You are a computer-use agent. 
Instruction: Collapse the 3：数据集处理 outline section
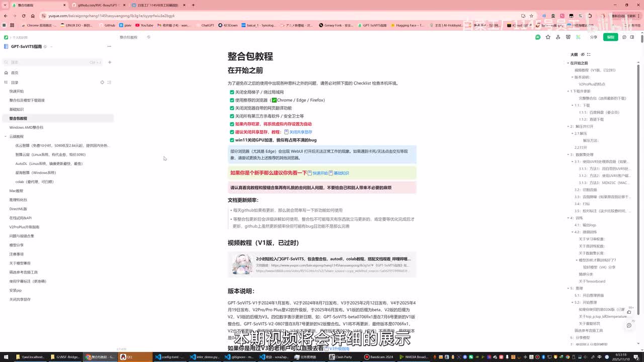pos(568,154)
